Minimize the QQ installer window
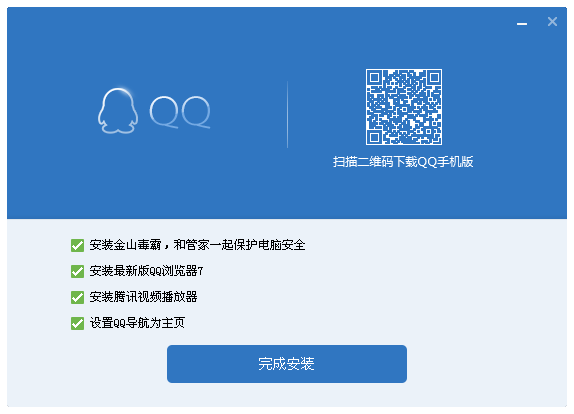The image size is (574, 414). [x=522, y=23]
